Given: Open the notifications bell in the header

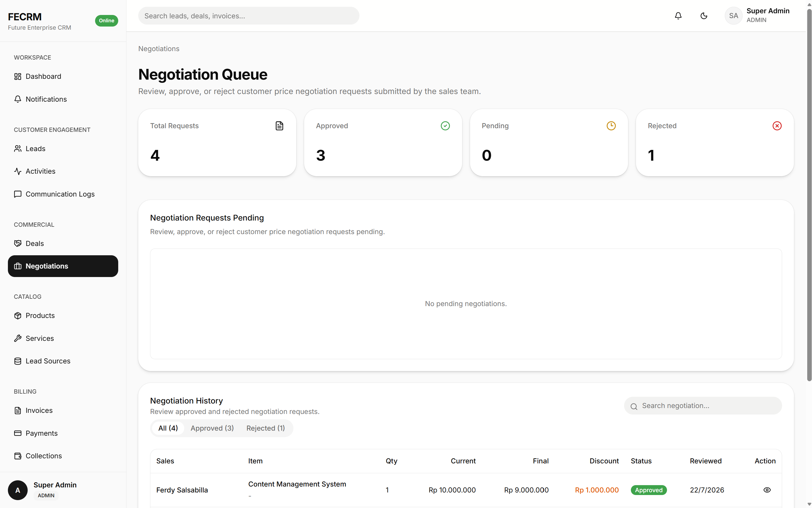Looking at the screenshot, I should pos(678,16).
